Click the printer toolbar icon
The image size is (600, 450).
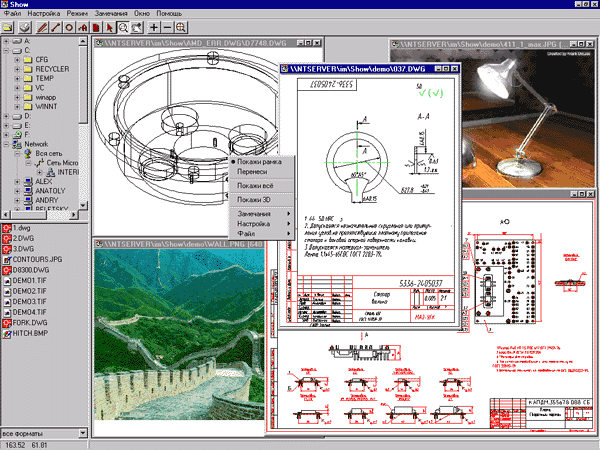tap(25, 28)
